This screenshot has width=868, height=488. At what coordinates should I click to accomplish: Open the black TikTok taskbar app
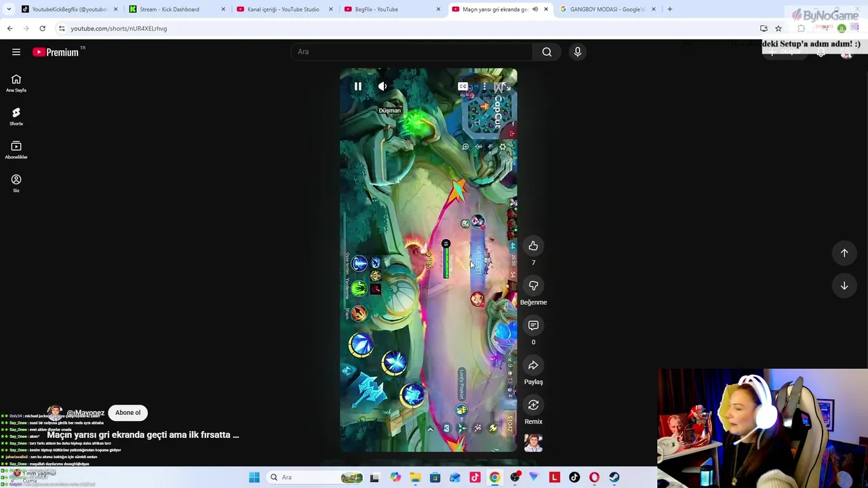574,478
